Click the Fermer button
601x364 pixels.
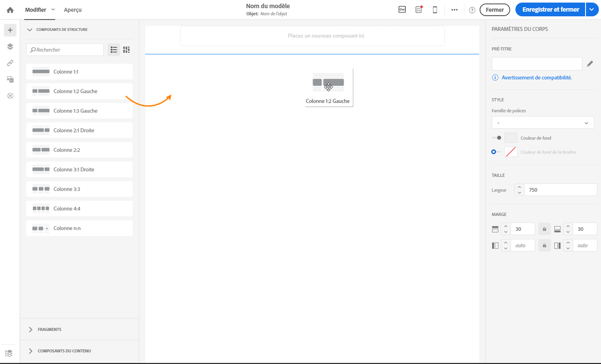(x=495, y=9)
